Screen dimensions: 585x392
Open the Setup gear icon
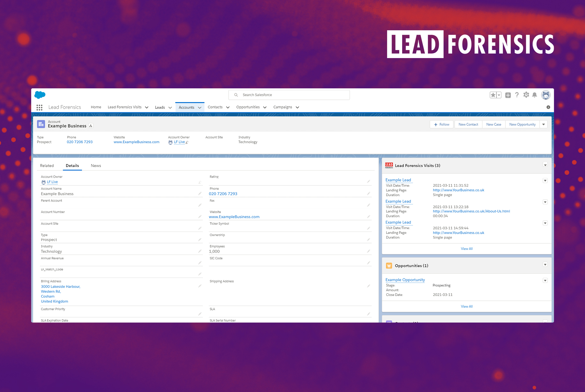click(526, 95)
